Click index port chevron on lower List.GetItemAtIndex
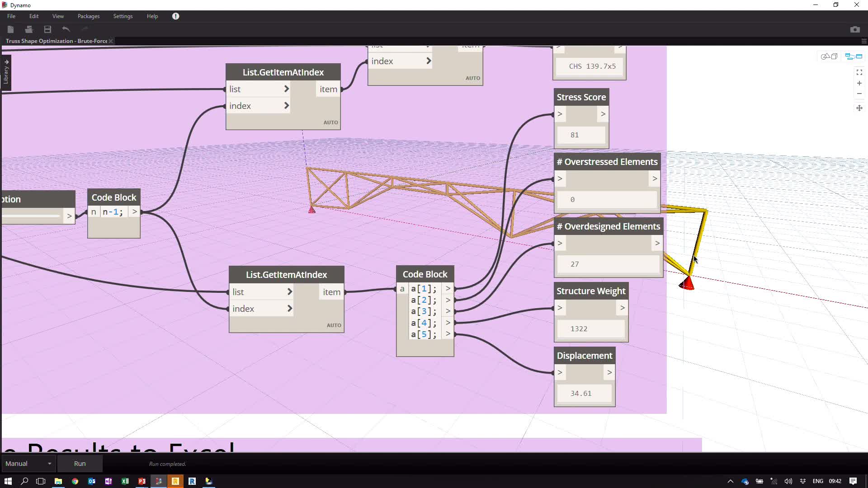868x488 pixels. click(289, 309)
